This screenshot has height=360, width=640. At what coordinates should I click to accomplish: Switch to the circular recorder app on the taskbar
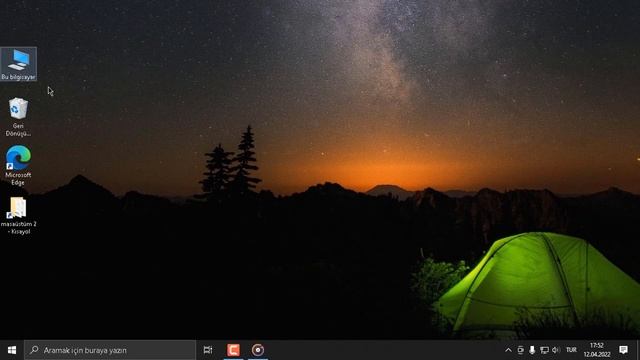(258, 350)
